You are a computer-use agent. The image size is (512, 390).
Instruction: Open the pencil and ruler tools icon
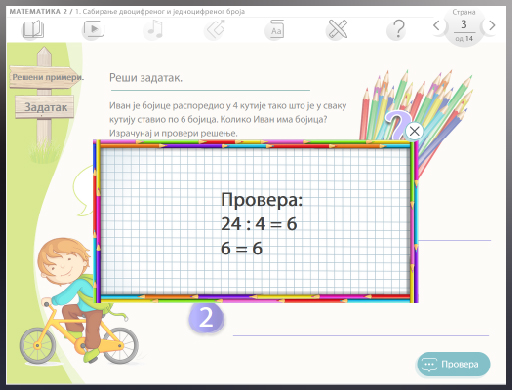coord(337,30)
